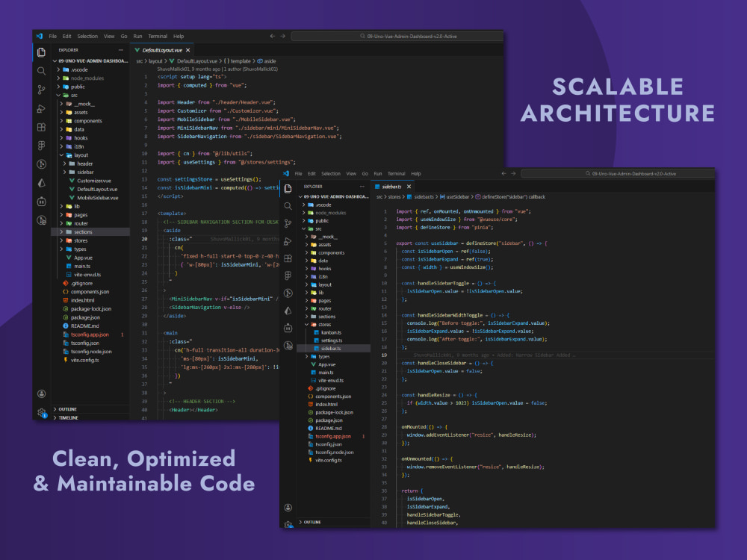Open the File menu in the back window
This screenshot has width=747, height=560.
(x=53, y=36)
